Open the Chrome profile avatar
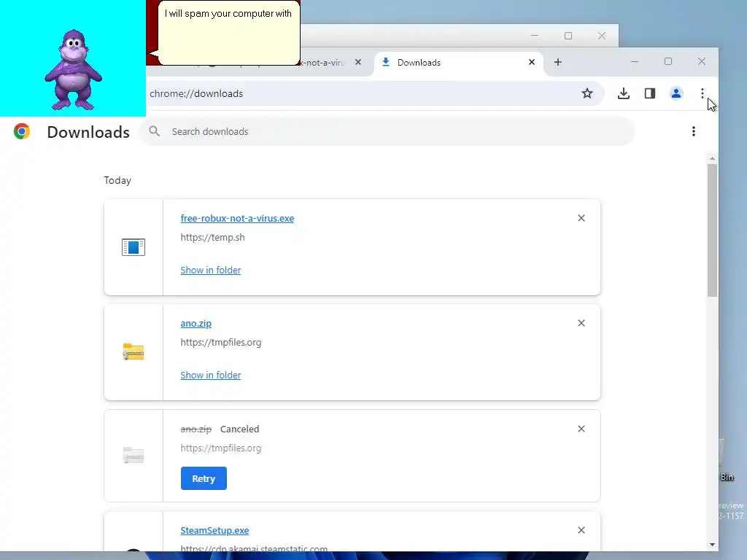Image resolution: width=747 pixels, height=560 pixels. point(676,93)
